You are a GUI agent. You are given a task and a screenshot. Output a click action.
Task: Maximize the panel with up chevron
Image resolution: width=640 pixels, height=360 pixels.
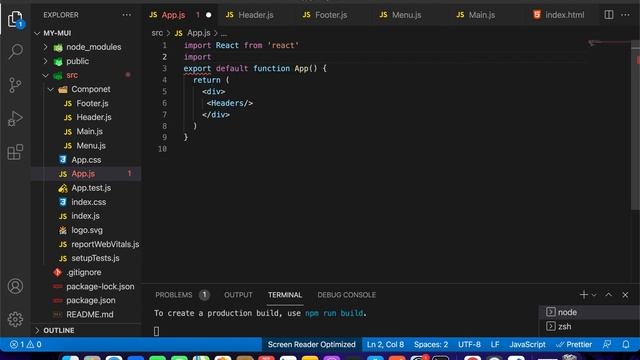coord(609,294)
